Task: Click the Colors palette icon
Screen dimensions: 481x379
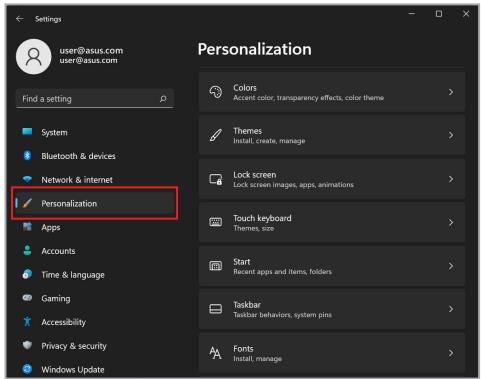Action: pyautogui.click(x=216, y=92)
